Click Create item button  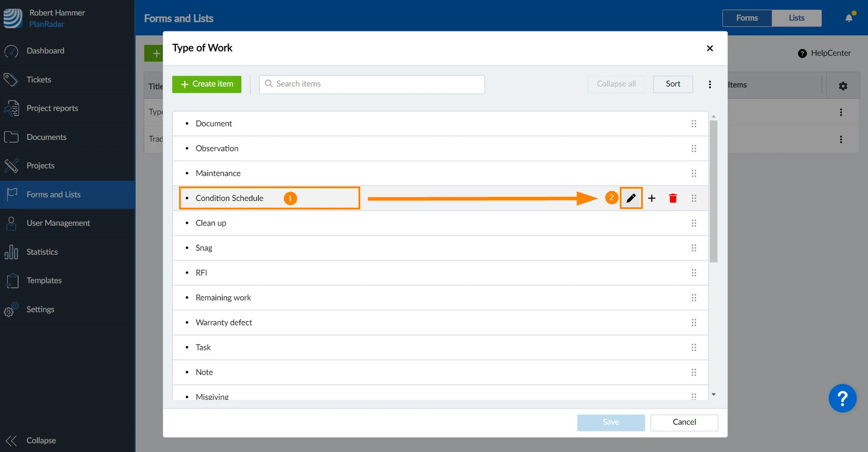point(207,84)
